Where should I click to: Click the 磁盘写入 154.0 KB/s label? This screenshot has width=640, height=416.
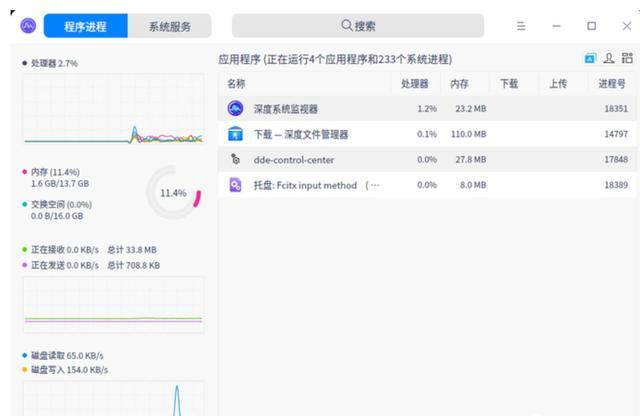coord(69,370)
